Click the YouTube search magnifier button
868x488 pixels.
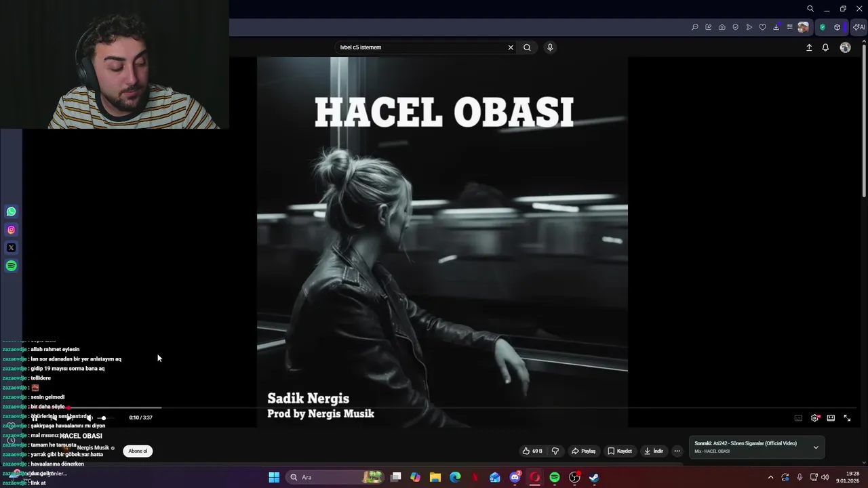coord(527,47)
